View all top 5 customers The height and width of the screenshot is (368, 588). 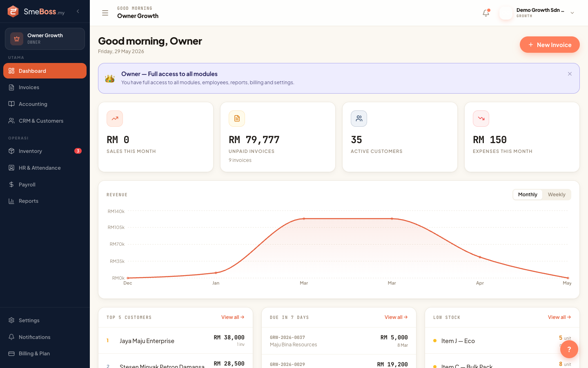tap(233, 317)
